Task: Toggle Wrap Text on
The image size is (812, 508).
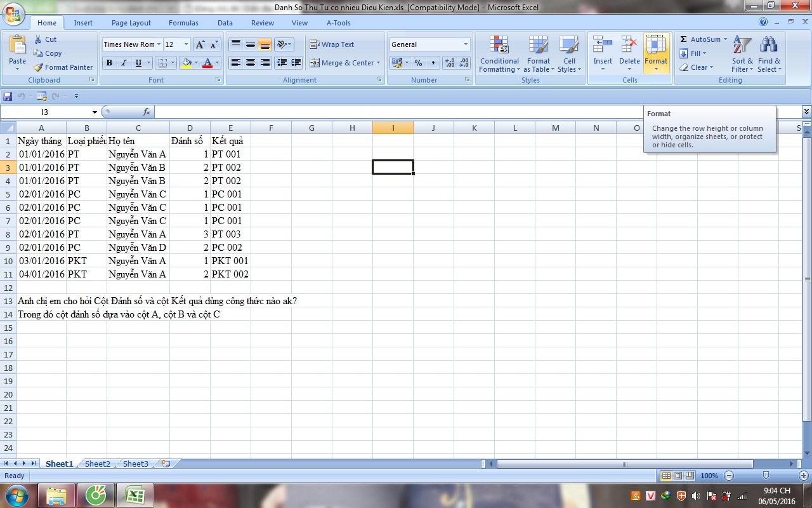Action: coord(332,44)
